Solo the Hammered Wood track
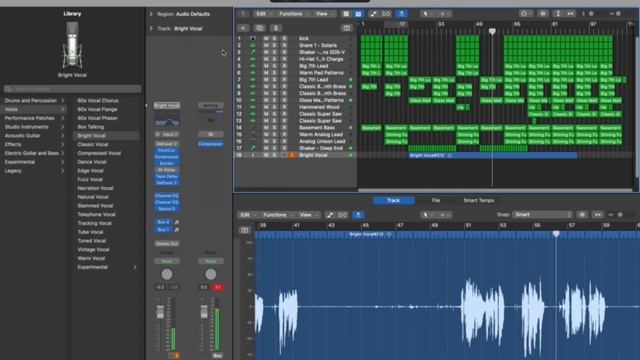 275,107
